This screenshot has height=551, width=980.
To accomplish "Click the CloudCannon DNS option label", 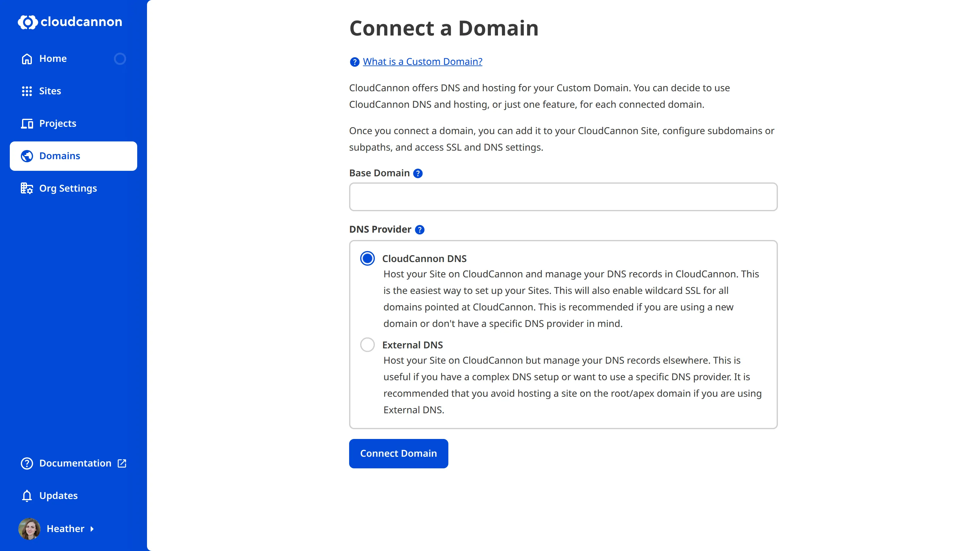I will [424, 259].
